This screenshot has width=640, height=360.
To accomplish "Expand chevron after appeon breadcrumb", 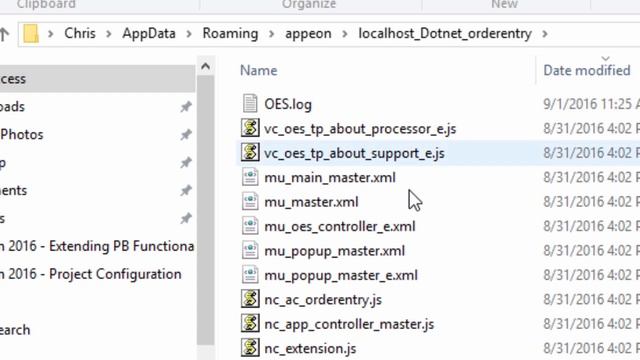I will 345,33.
